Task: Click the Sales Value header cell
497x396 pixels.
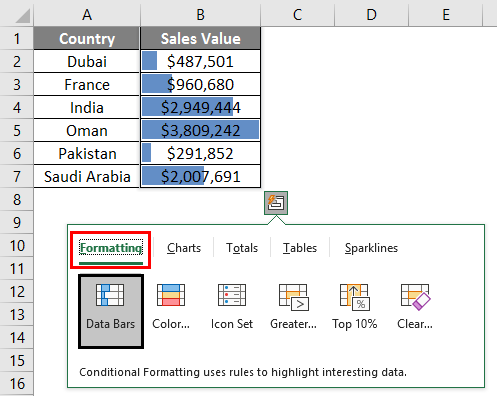Action: pyautogui.click(x=200, y=38)
